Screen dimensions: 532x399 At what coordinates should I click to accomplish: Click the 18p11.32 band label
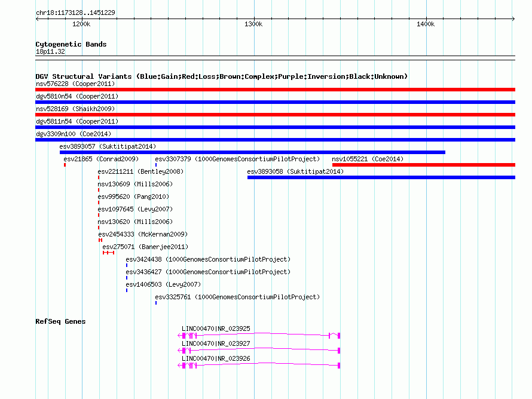(50, 51)
